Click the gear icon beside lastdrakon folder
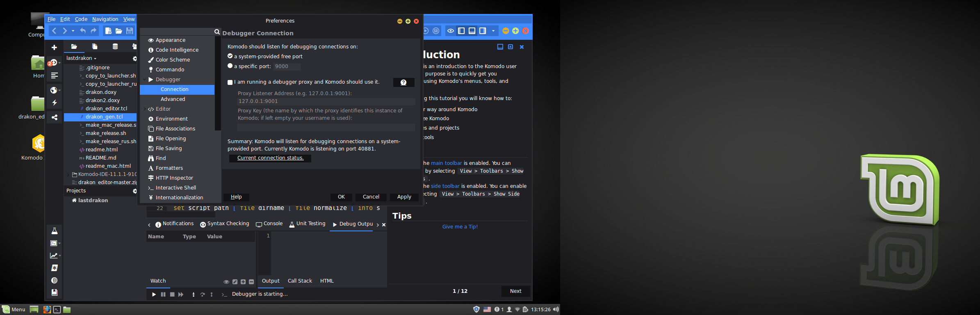Viewport: 980px width, 315px height. click(x=134, y=59)
